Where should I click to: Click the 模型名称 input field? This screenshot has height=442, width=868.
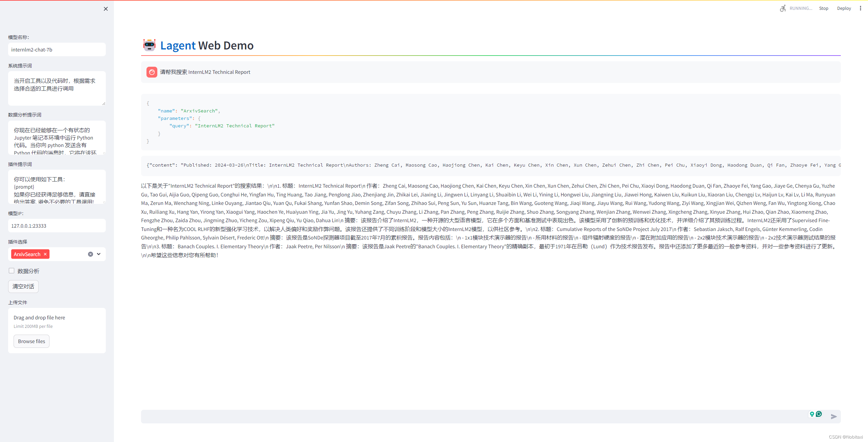57,49
